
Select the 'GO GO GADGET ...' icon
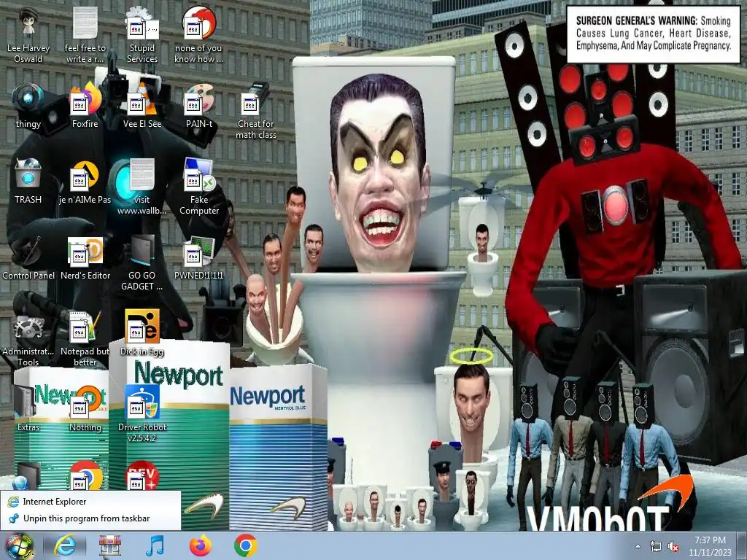point(142,263)
